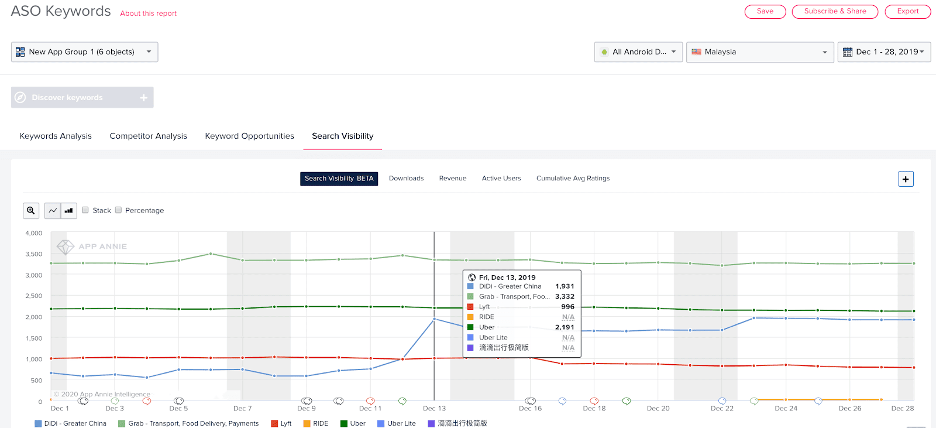Click the black event marker at Dec 10
The image size is (936, 428).
click(x=338, y=401)
